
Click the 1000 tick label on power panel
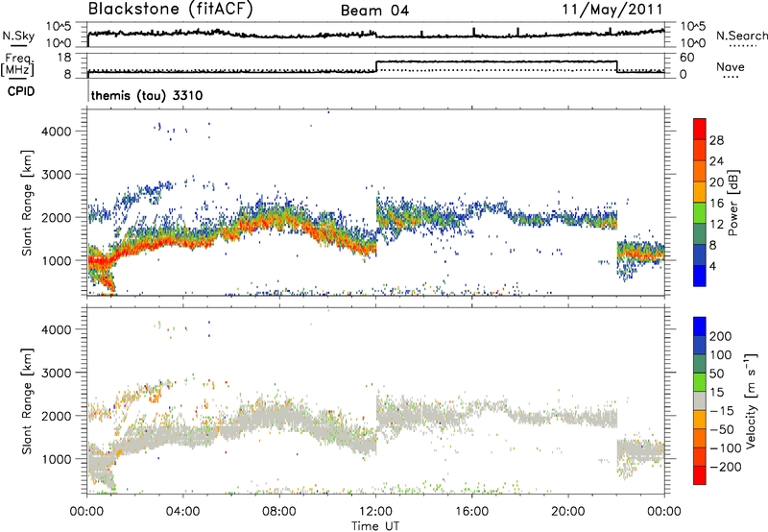point(57,260)
